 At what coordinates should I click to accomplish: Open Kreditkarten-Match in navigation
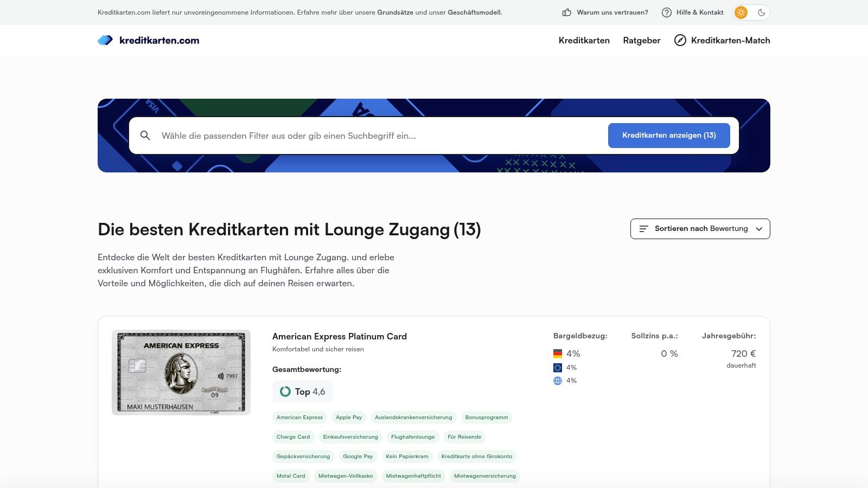point(722,40)
